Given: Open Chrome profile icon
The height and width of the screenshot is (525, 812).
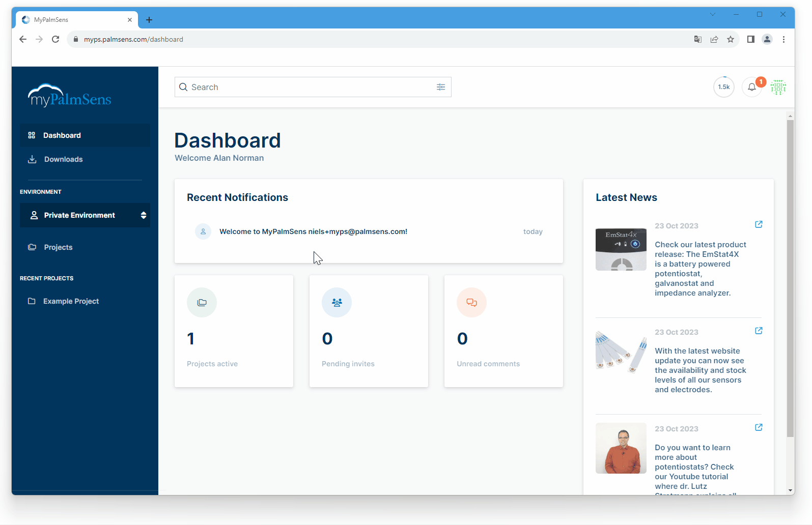Looking at the screenshot, I should coord(767,39).
